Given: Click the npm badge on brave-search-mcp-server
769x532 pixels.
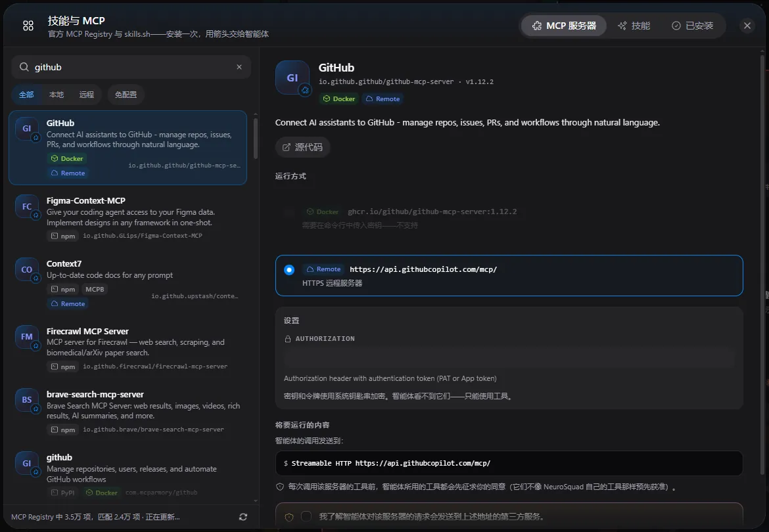Looking at the screenshot, I should click(x=63, y=430).
